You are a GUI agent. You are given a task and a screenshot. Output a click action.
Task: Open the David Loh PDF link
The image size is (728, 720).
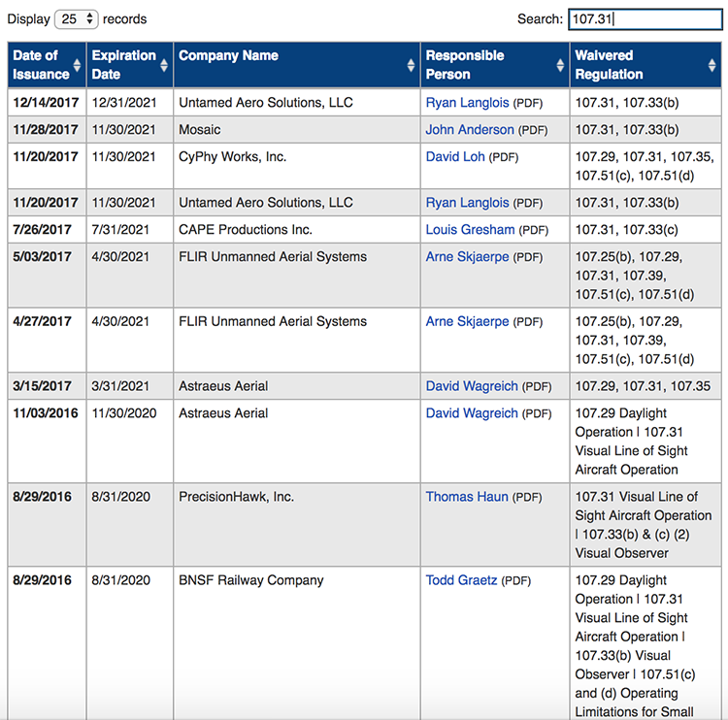[455, 157]
